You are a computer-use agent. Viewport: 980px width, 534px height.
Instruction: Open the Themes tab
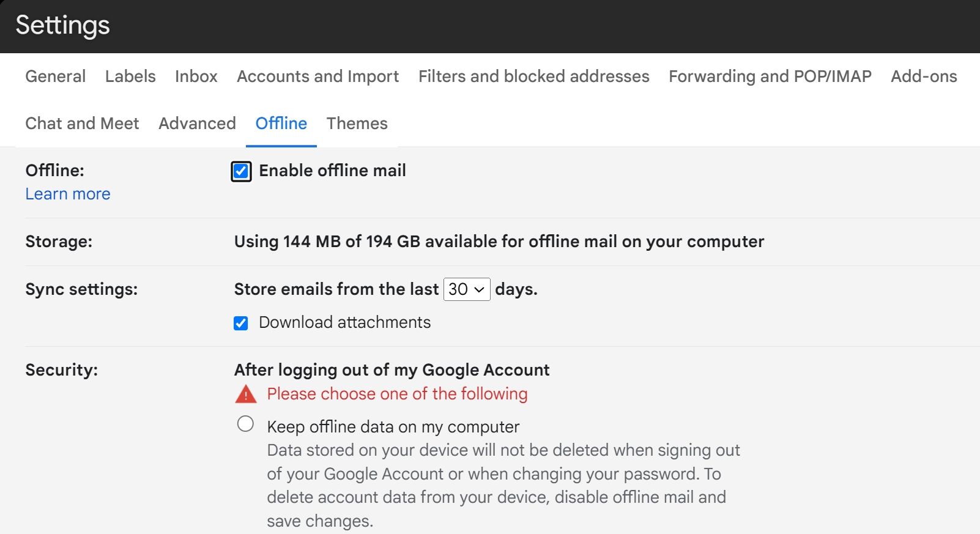357,124
